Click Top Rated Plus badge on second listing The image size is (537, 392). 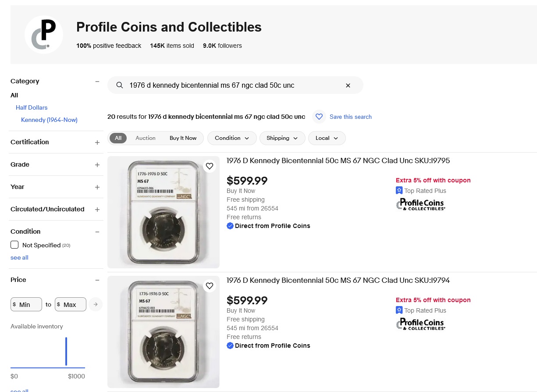(x=421, y=310)
